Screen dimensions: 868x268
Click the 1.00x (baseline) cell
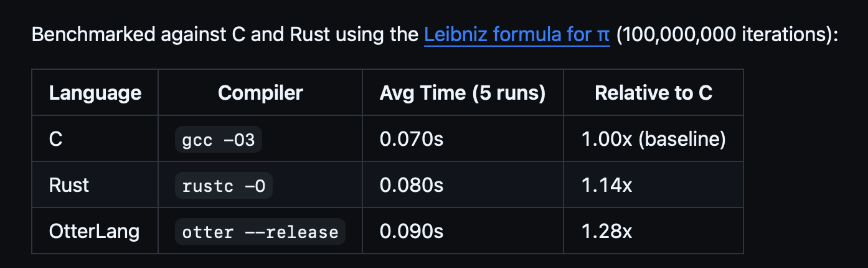point(653,139)
